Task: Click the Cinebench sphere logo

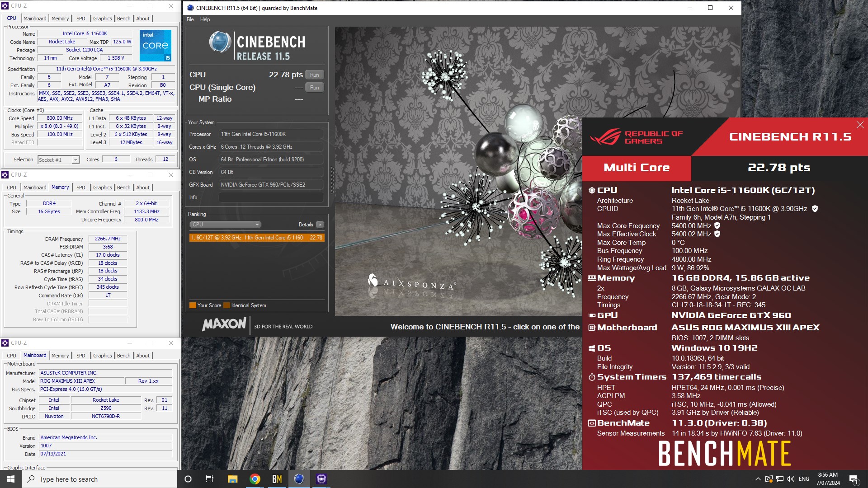Action: (x=220, y=42)
